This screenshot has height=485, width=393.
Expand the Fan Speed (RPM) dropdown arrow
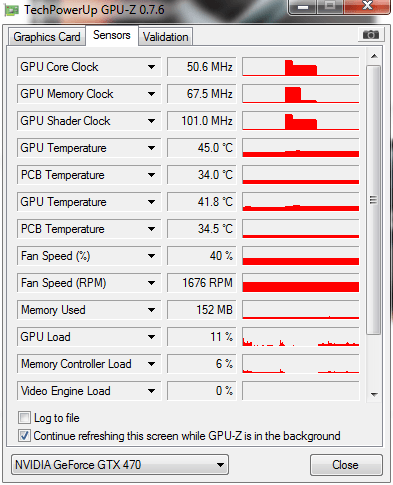pos(151,283)
